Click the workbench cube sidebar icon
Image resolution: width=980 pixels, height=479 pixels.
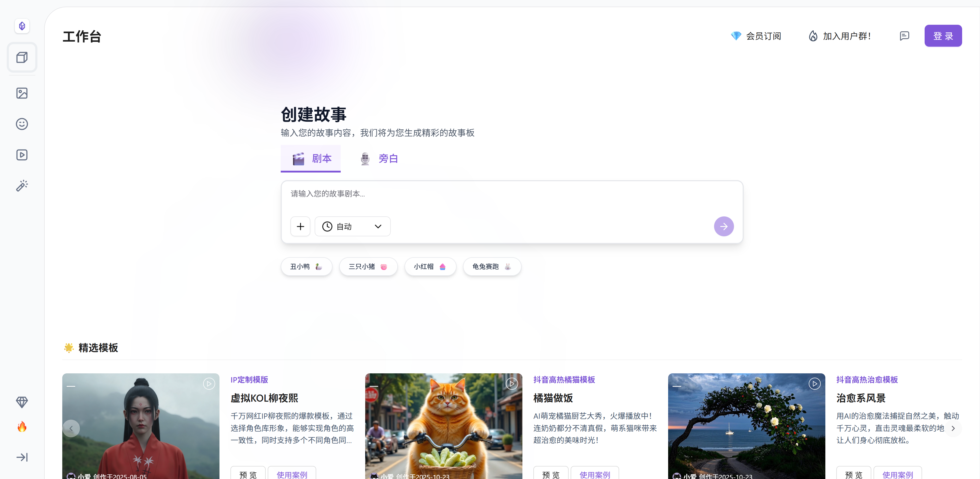(22, 57)
